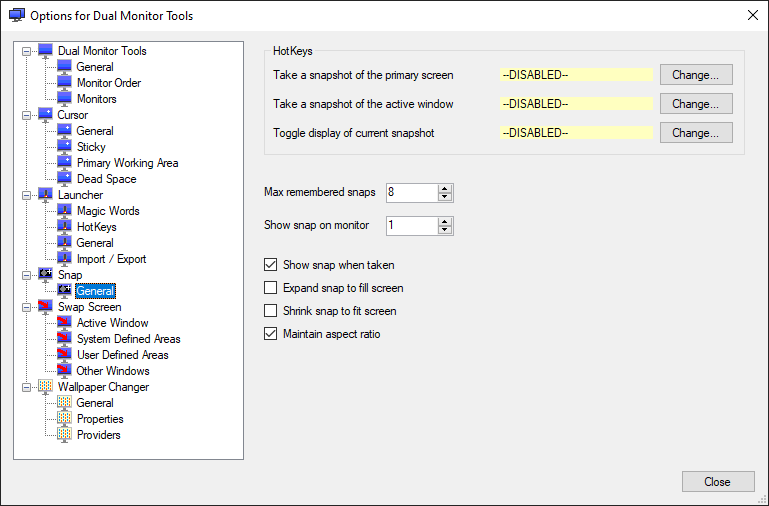Open Wallpaper Changer Providers page

point(99,435)
